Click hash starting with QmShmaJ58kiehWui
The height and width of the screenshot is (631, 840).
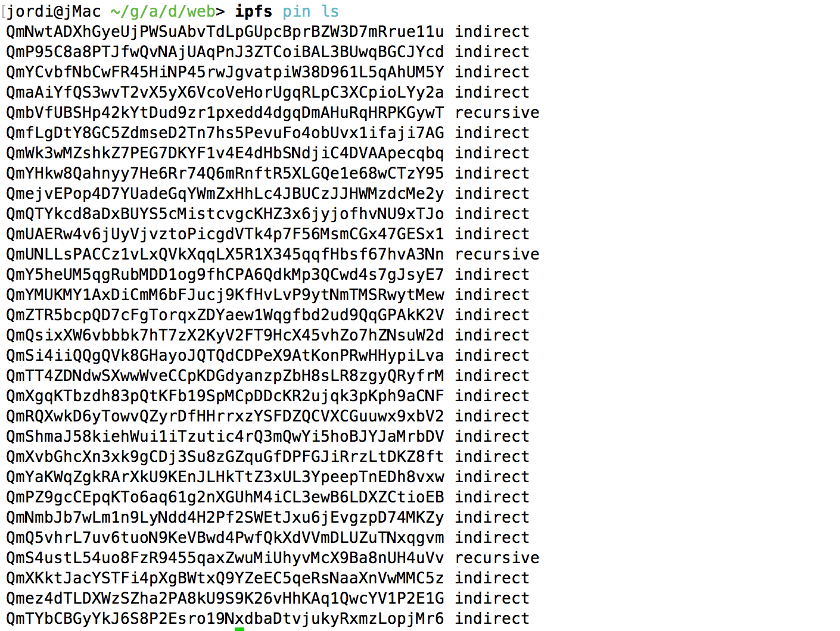click(225, 436)
